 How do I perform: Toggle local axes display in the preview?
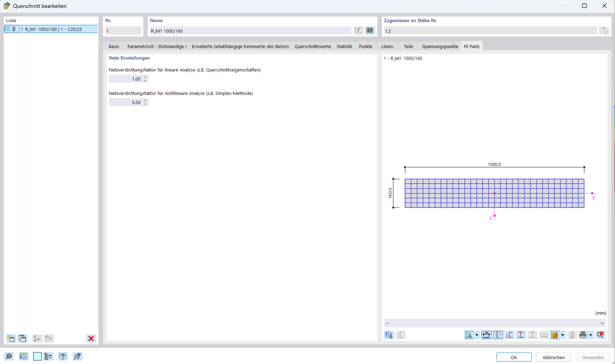pyautogui.click(x=497, y=335)
